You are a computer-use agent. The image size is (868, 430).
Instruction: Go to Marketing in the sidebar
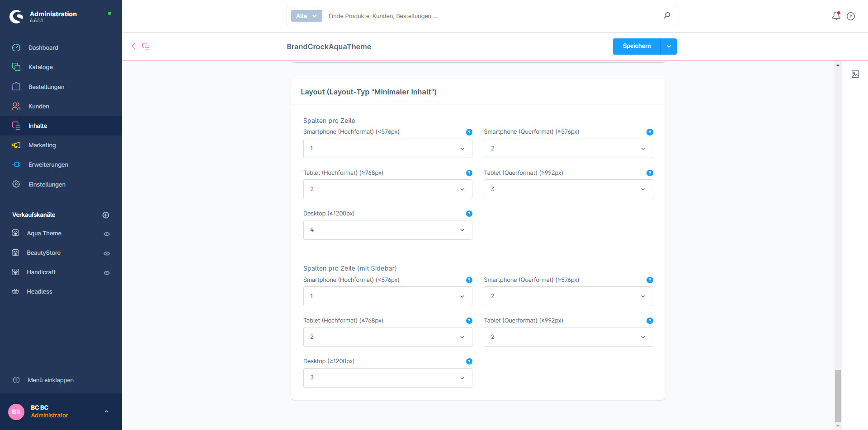[42, 145]
